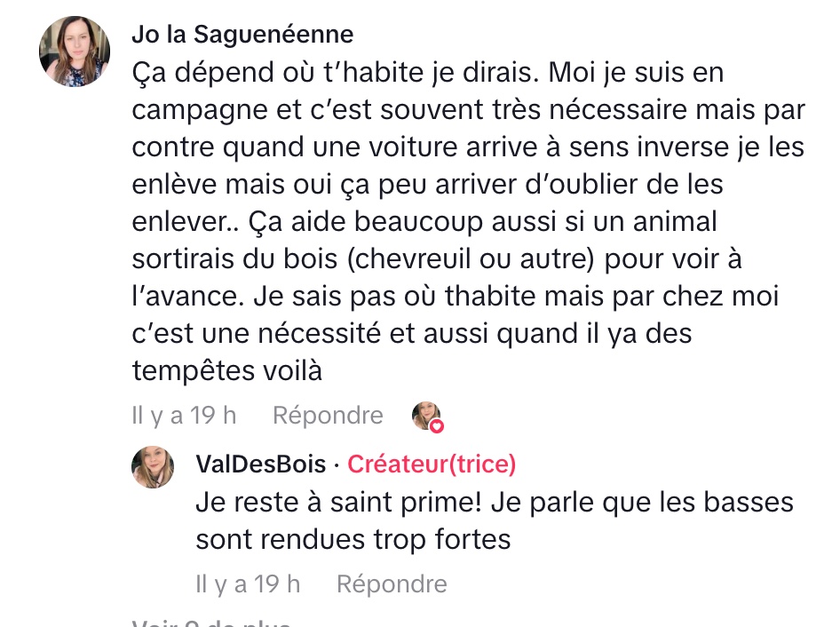Click the words 'tempêtes voilà' ending the comment
Image resolution: width=840 pixels, height=627 pixels.
[226, 371]
